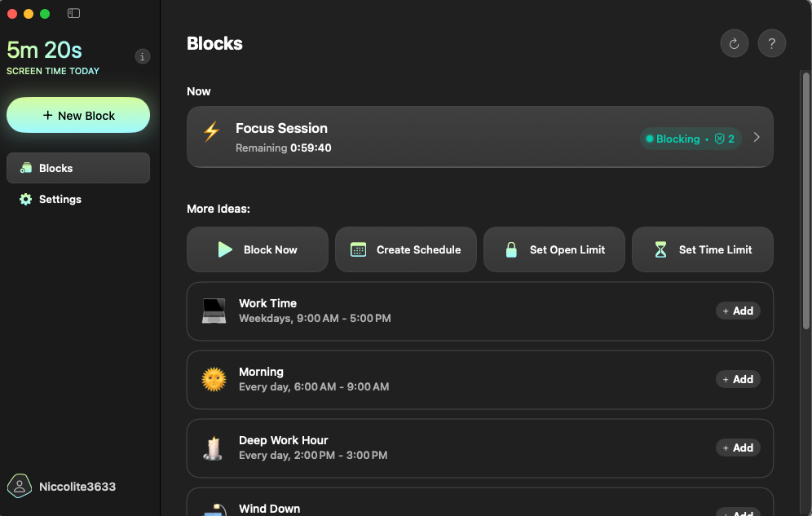812x516 pixels.
Task: Click the user avatar icon
Action: pos(20,487)
